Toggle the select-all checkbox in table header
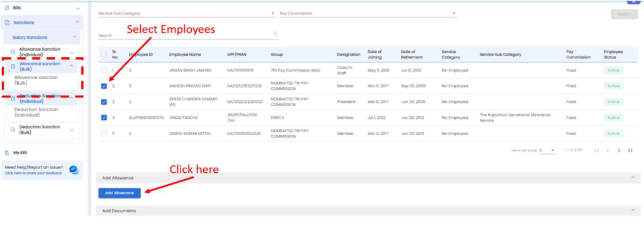Image resolution: width=644 pixels, height=230 pixels. click(x=104, y=54)
